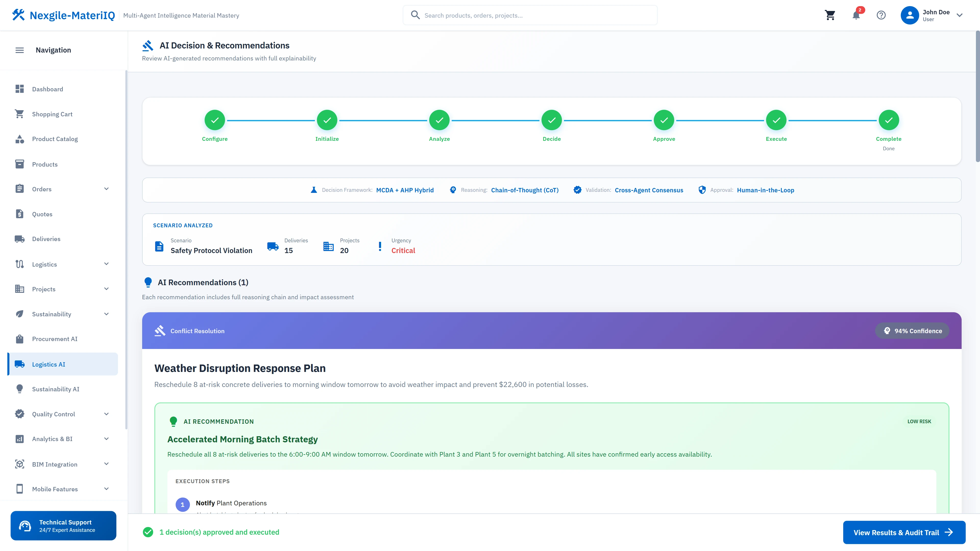Select the Procurement AI briefcase icon
Viewport: 980px width, 551px height.
[20, 339]
